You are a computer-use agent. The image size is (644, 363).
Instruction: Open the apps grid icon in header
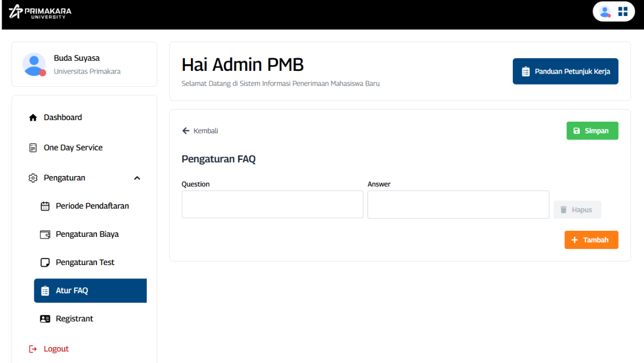pos(623,12)
